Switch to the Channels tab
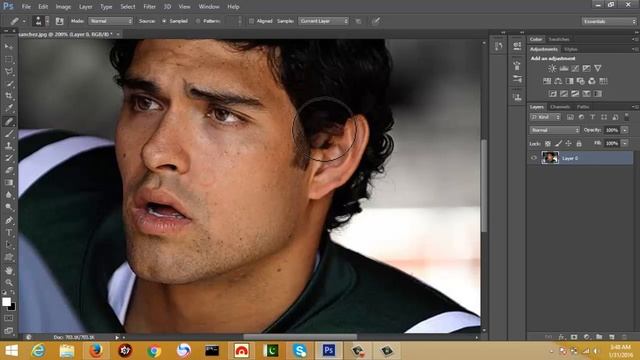Viewport: 640px width, 360px height. coord(560,107)
